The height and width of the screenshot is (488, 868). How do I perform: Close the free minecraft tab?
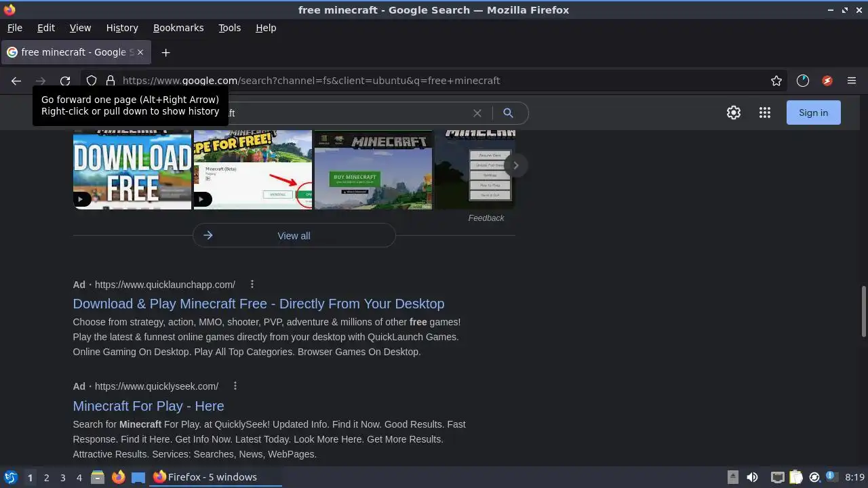click(140, 52)
